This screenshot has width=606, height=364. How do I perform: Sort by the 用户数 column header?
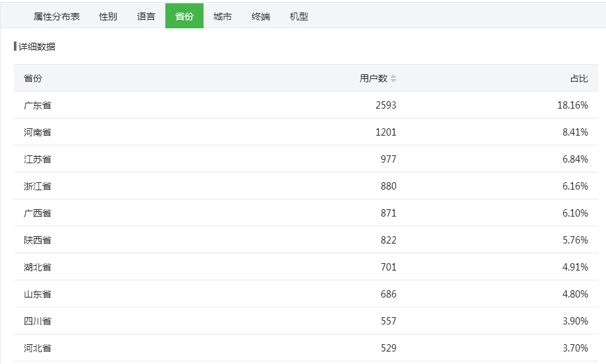[x=373, y=78]
